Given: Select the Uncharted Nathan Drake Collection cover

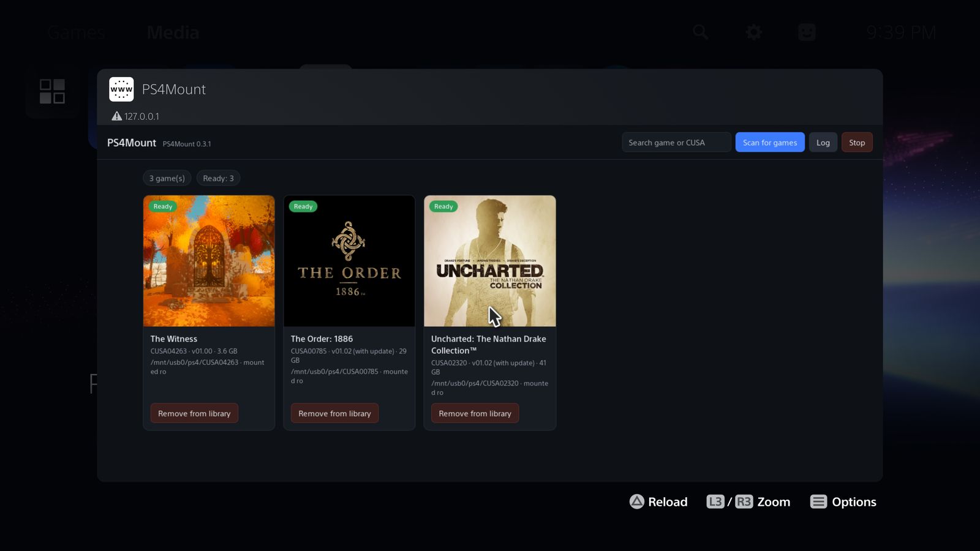Looking at the screenshot, I should [x=490, y=261].
